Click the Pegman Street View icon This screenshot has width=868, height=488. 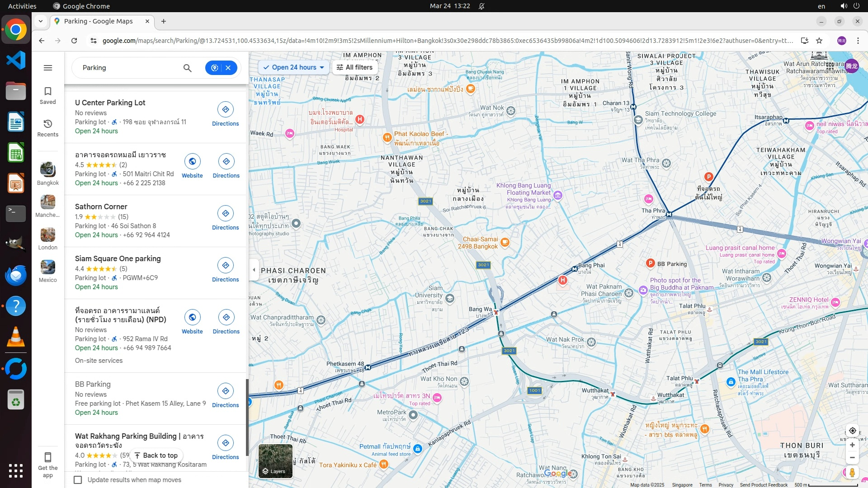point(852,473)
